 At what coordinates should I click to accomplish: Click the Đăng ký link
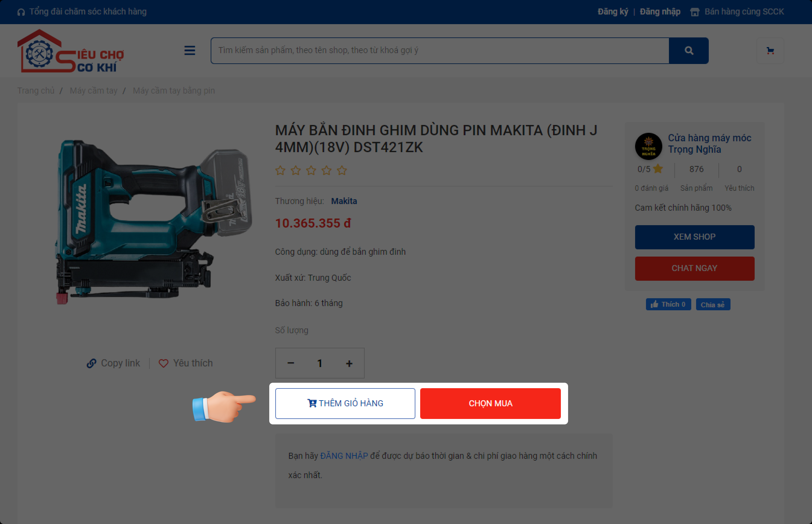(613, 11)
